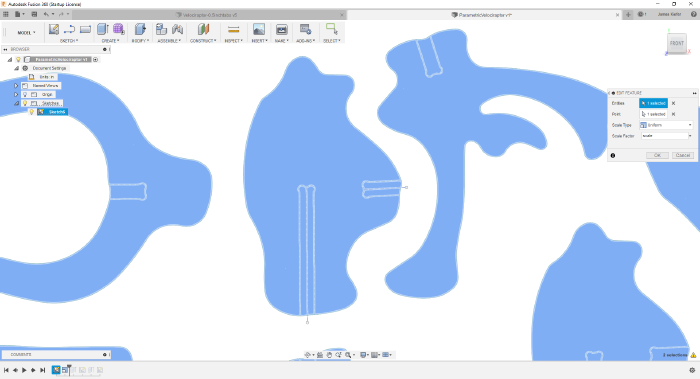700x379 pixels.
Task: Click the FRONT face of ViewCube
Action: (x=676, y=43)
